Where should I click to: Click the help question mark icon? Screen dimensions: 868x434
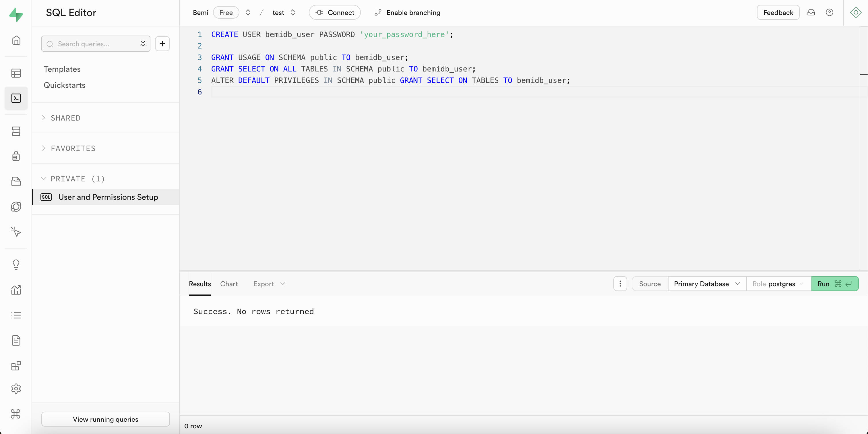(829, 12)
